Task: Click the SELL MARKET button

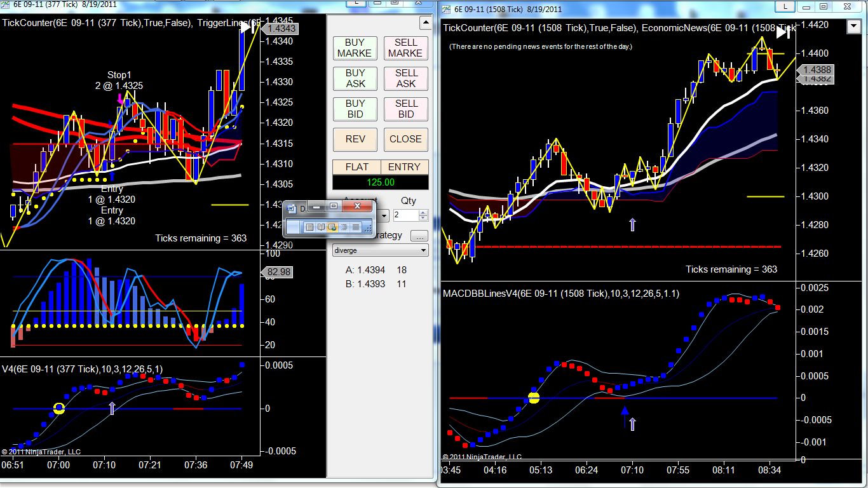Action: coord(406,48)
